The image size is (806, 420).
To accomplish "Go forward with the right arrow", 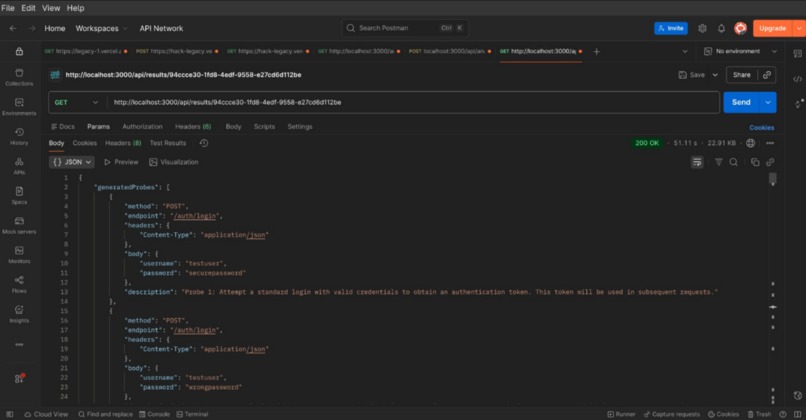I will pyautogui.click(x=32, y=28).
